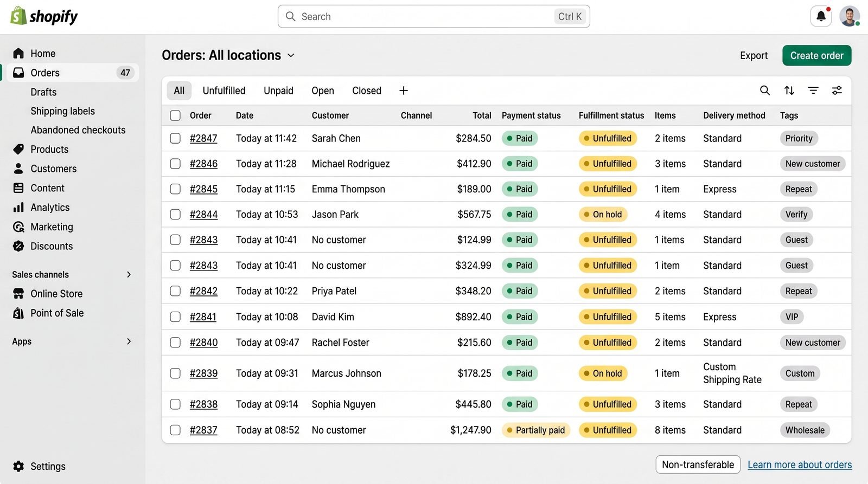Check the box for order #2837
The image size is (868, 484).
point(175,430)
